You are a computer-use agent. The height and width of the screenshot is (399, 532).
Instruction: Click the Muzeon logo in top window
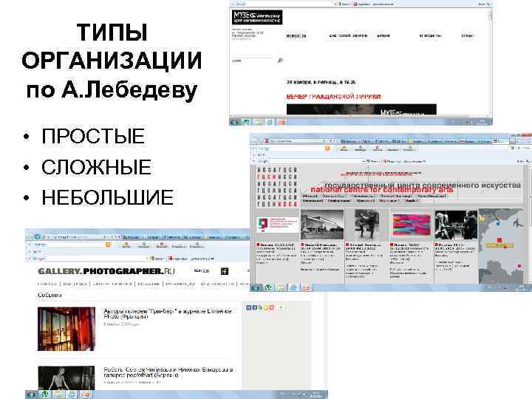point(257,17)
